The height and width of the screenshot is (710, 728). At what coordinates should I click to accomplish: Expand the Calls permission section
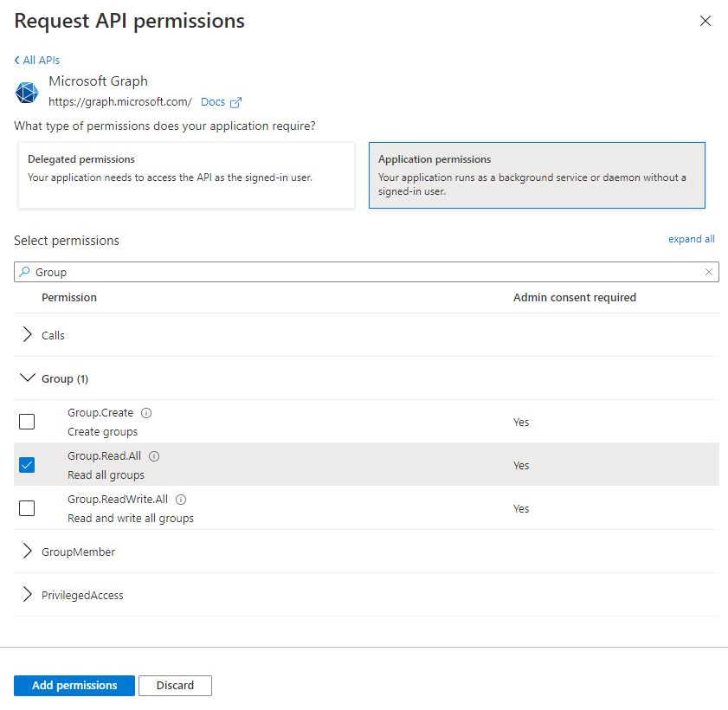click(28, 335)
